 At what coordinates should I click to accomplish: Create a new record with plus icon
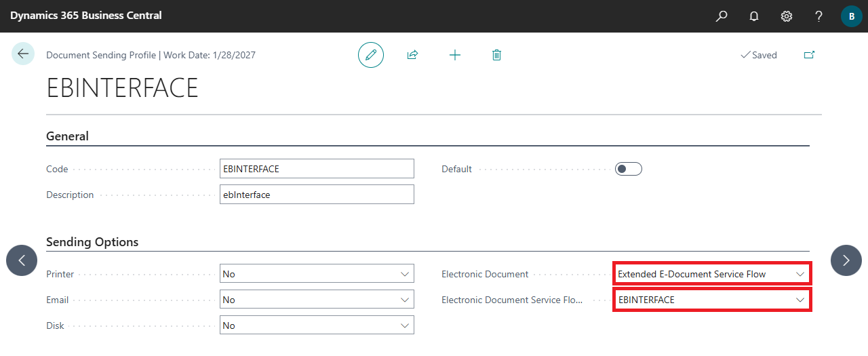(455, 55)
